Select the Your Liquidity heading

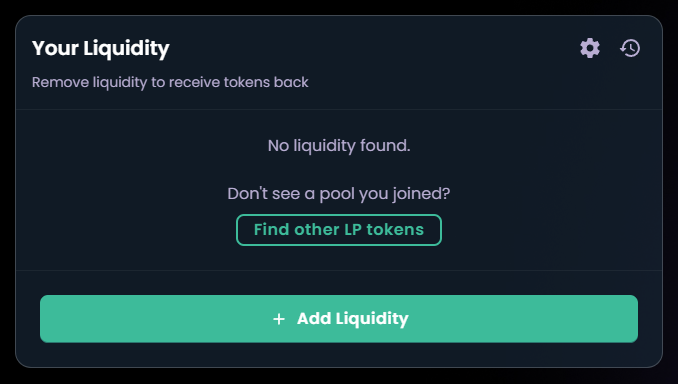pos(100,48)
